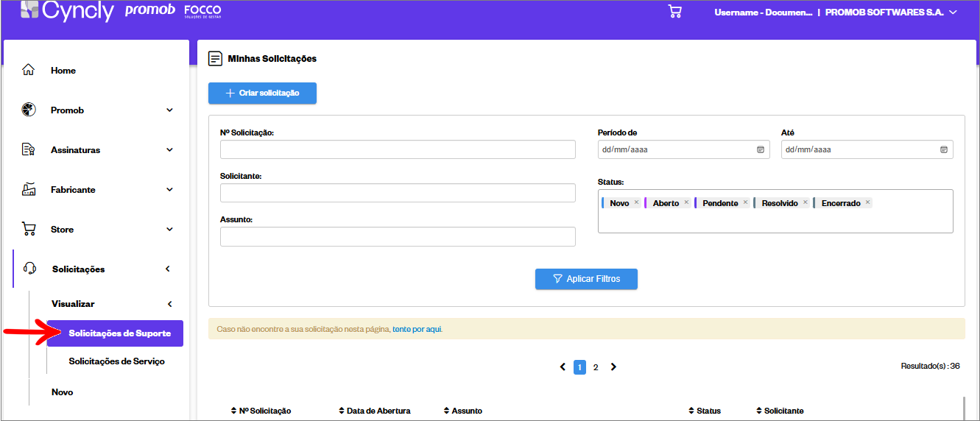The width and height of the screenshot is (980, 421).
Task: Select Solicitações de Serviço menu item
Action: (116, 361)
